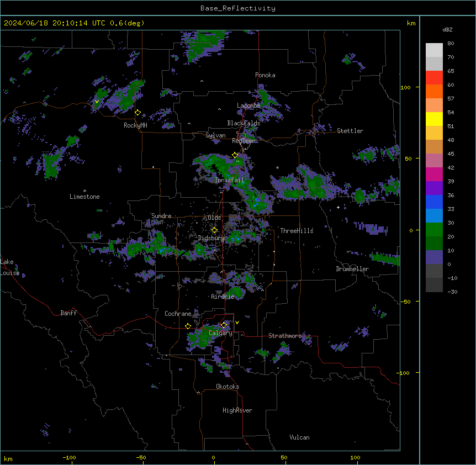476x465 pixels.
Task: Click the Innisfail city label
Action: 229,180
